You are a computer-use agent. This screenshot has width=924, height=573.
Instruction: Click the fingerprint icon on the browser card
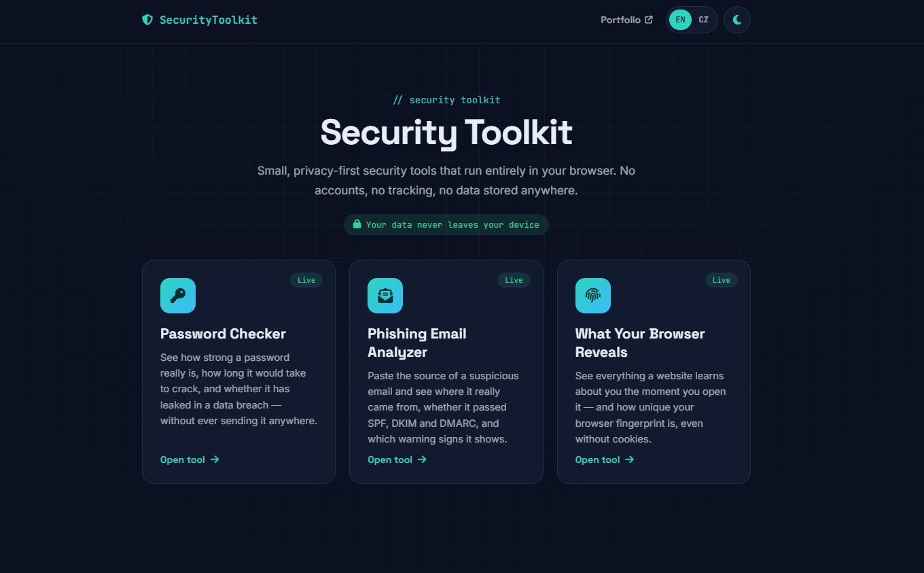click(593, 296)
